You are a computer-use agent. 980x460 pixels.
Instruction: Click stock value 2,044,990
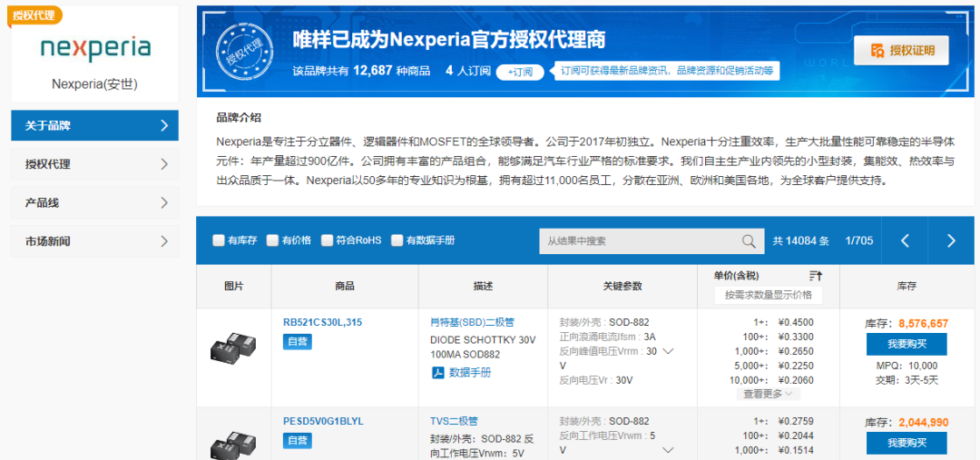(x=923, y=423)
